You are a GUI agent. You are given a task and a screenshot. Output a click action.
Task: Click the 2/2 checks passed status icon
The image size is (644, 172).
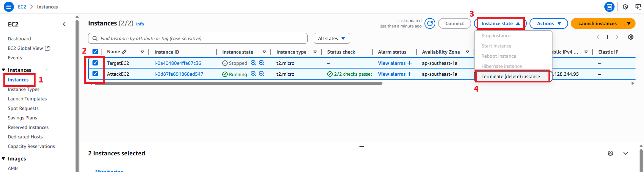coord(330,74)
